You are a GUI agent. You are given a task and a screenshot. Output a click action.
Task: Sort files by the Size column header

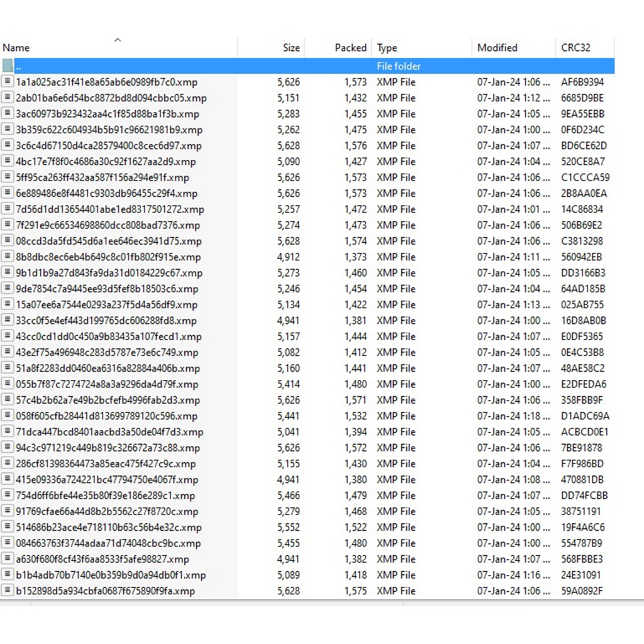coord(291,48)
